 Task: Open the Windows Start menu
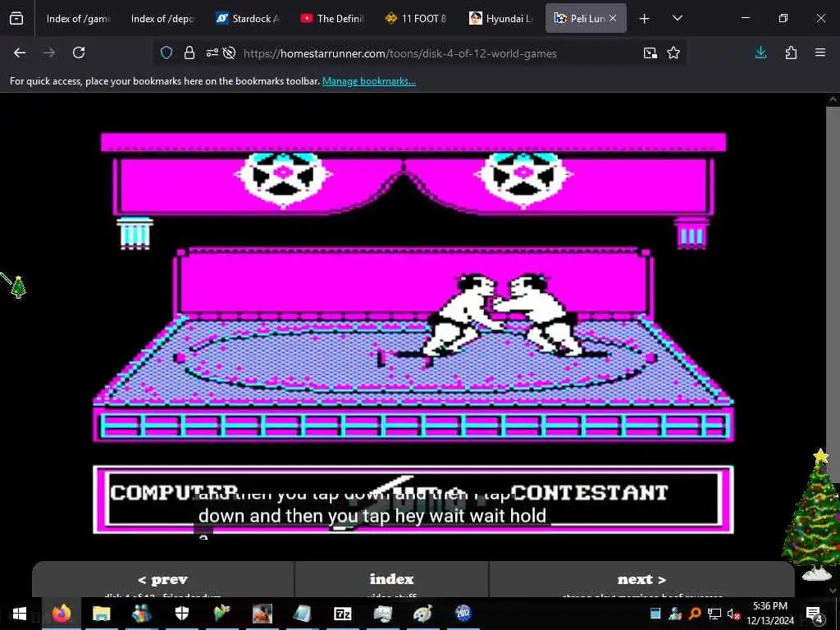[x=20, y=614]
